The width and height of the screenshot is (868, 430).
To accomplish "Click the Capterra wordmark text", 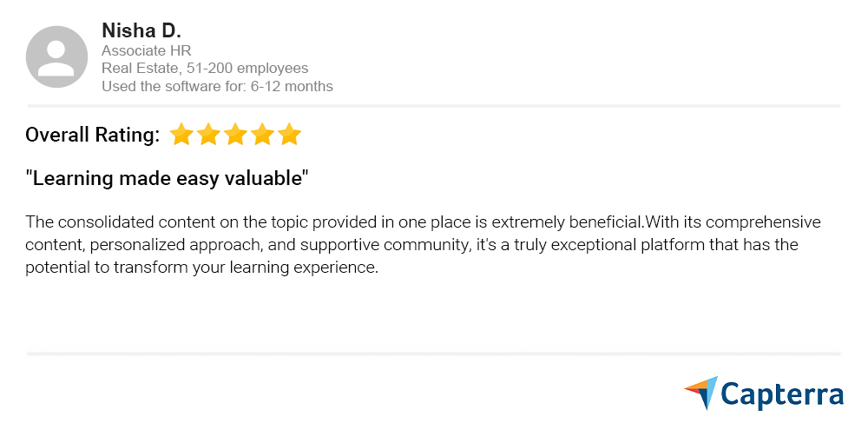I will 782,395.
